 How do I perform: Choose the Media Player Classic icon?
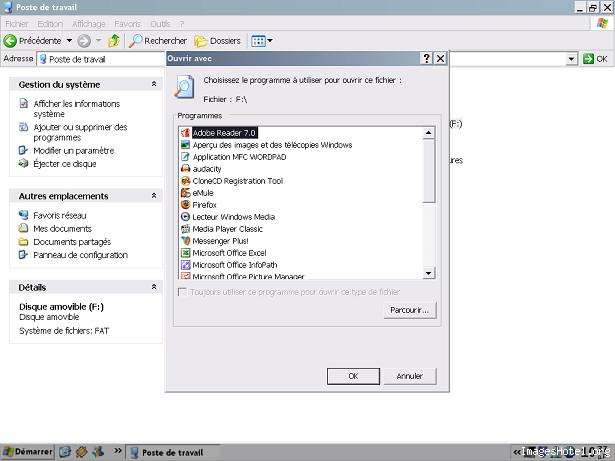click(x=185, y=229)
